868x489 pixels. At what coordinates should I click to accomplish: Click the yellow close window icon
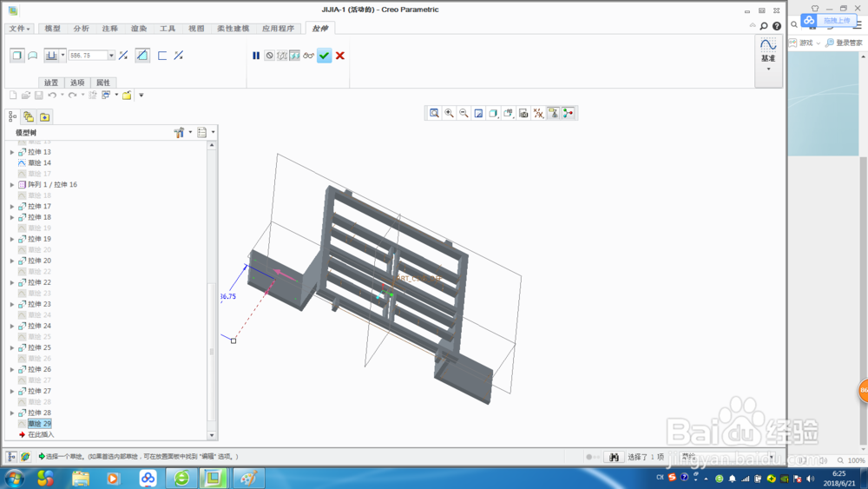pyautogui.click(x=127, y=96)
